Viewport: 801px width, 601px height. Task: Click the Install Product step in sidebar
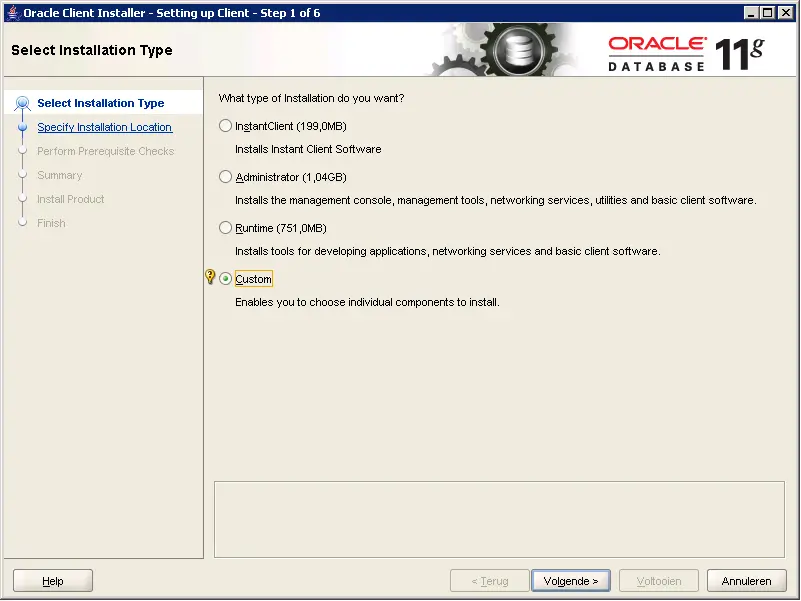point(70,199)
